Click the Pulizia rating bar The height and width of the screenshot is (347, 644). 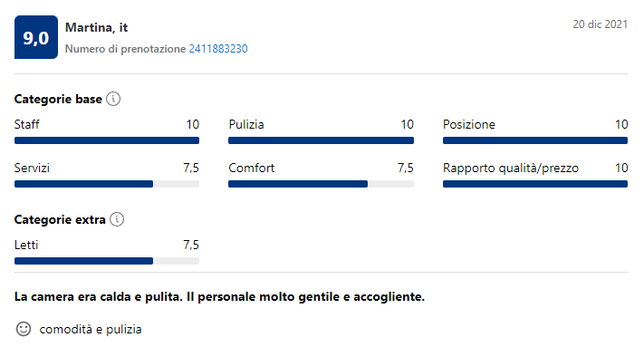coord(322,140)
